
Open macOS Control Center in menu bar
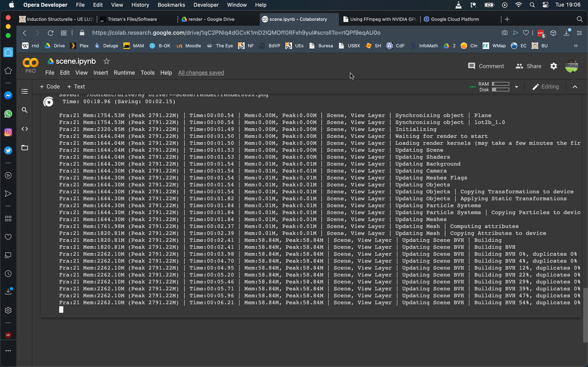545,5
